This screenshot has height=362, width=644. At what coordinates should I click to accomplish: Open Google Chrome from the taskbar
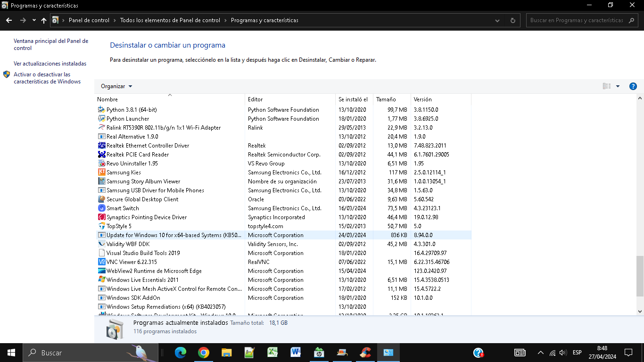pyautogui.click(x=204, y=353)
